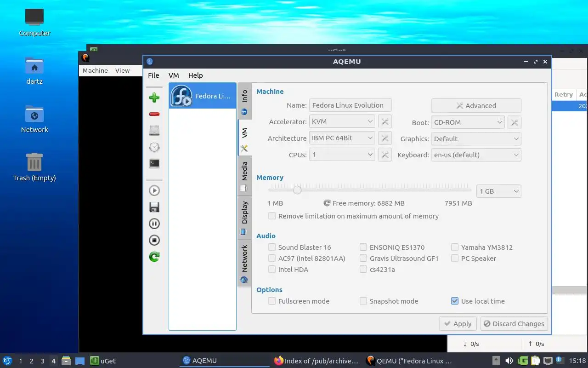Start the VM with the play icon
The width and height of the screenshot is (588, 368).
[x=154, y=190]
